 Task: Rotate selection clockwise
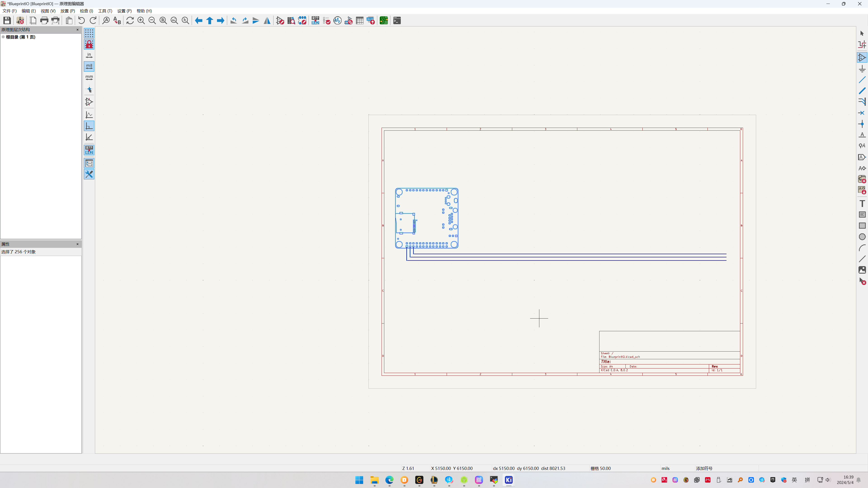point(245,21)
